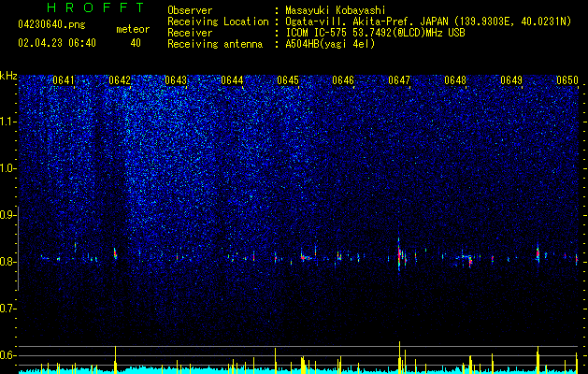This screenshot has width=588, height=374.
Task: Click the 0645 time marker
Action: point(288,80)
